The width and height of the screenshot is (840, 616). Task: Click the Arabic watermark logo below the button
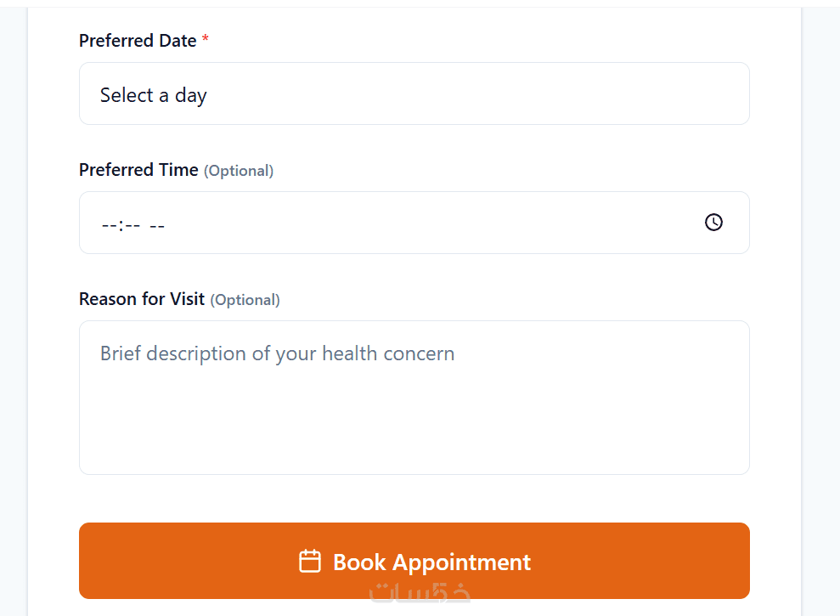pyautogui.click(x=420, y=593)
